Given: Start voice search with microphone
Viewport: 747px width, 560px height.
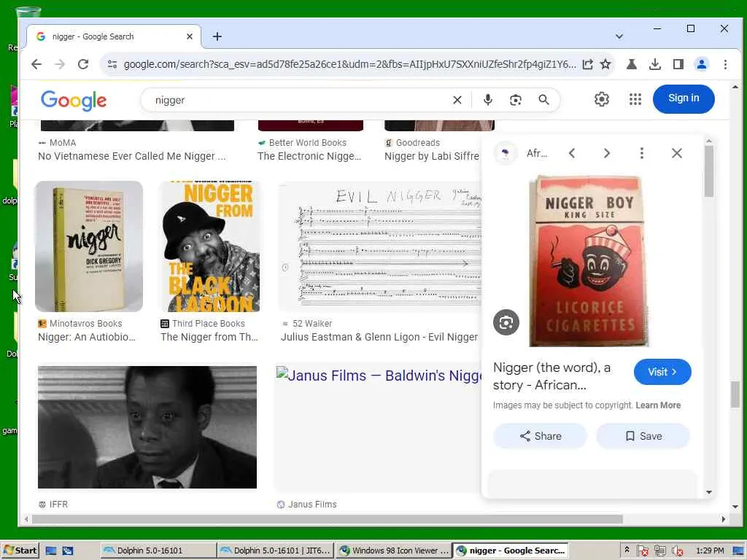Looking at the screenshot, I should tap(488, 100).
